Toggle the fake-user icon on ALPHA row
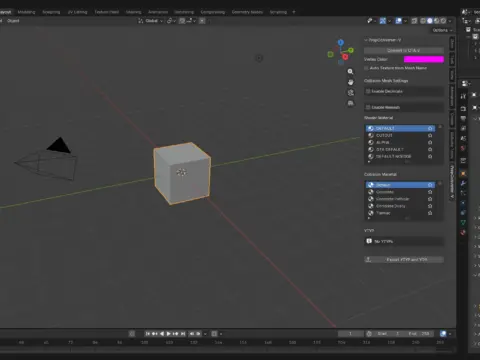This screenshot has width=480, height=360. coord(430,142)
